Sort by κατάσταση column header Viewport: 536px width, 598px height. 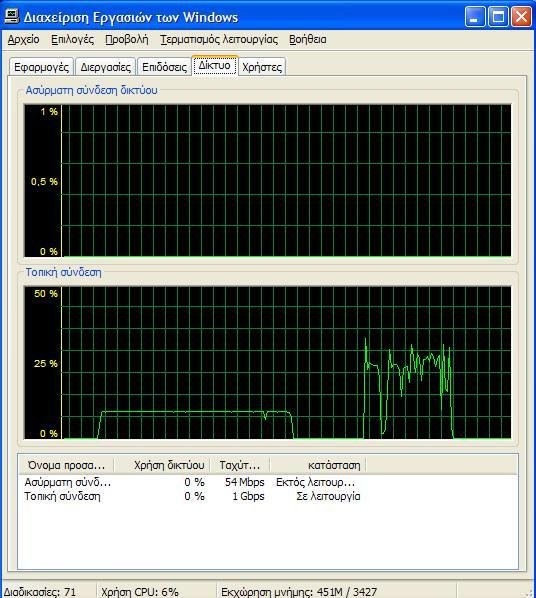318,465
